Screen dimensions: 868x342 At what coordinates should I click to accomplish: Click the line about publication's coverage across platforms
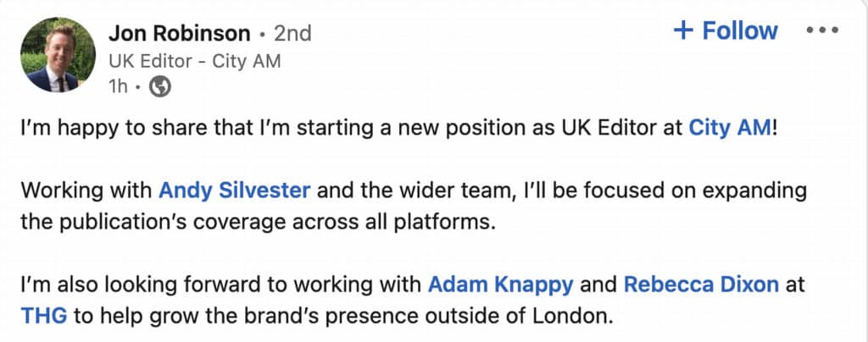256,222
